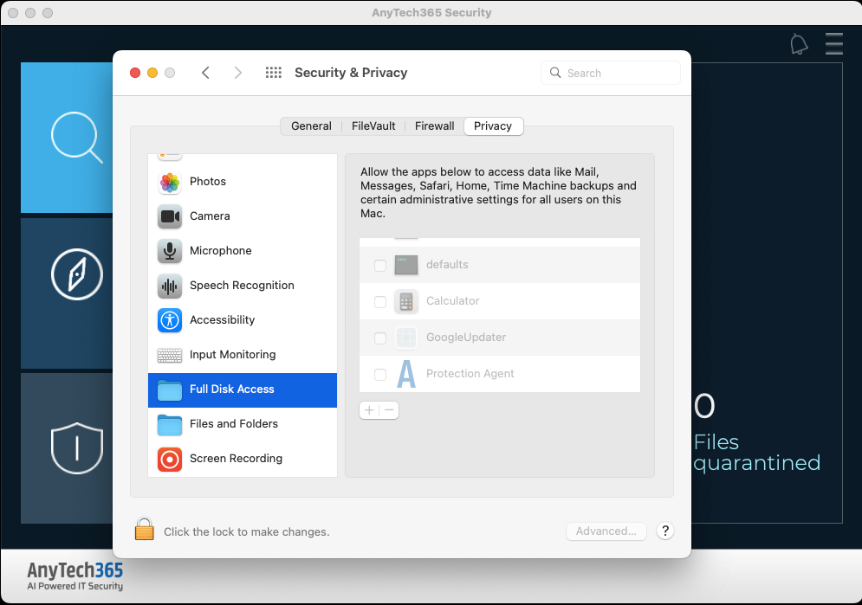
Task: Tick the defaults checkbox
Action: pyautogui.click(x=380, y=265)
